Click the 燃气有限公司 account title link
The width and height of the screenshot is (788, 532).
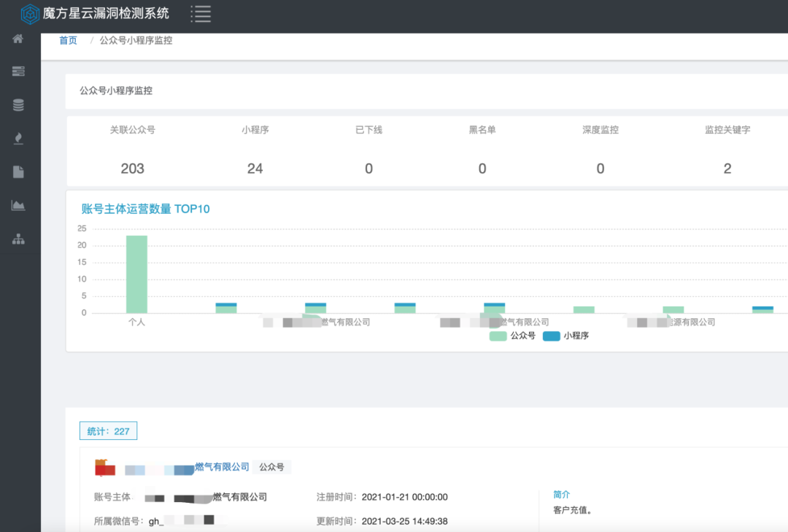point(222,467)
